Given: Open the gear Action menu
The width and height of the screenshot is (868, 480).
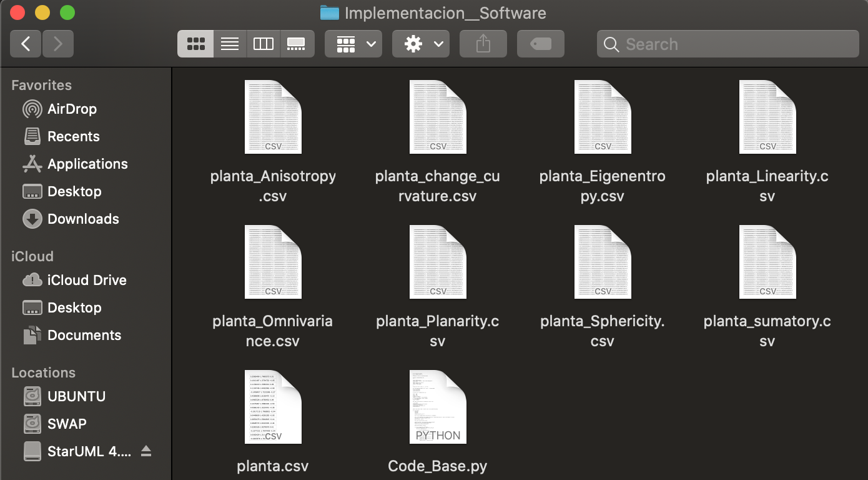Looking at the screenshot, I should [421, 44].
